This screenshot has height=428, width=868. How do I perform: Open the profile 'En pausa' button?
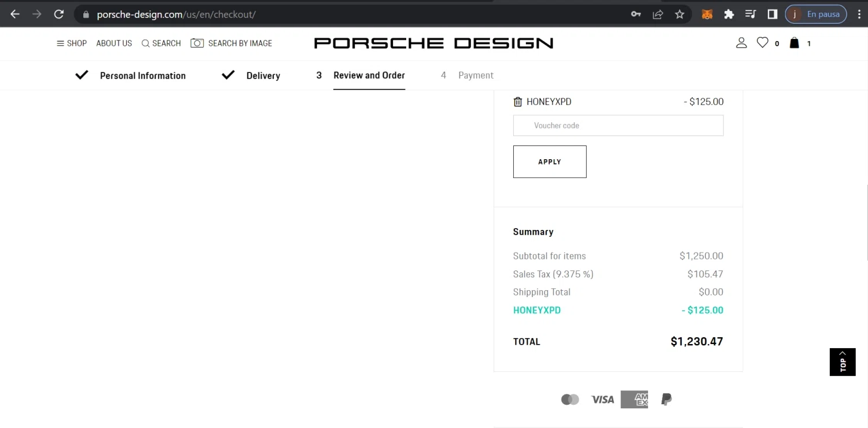(816, 14)
